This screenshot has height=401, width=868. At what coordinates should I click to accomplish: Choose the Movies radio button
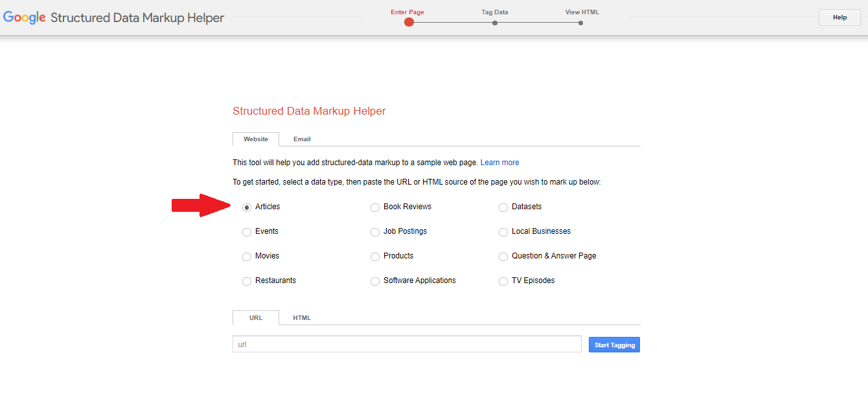click(x=247, y=257)
